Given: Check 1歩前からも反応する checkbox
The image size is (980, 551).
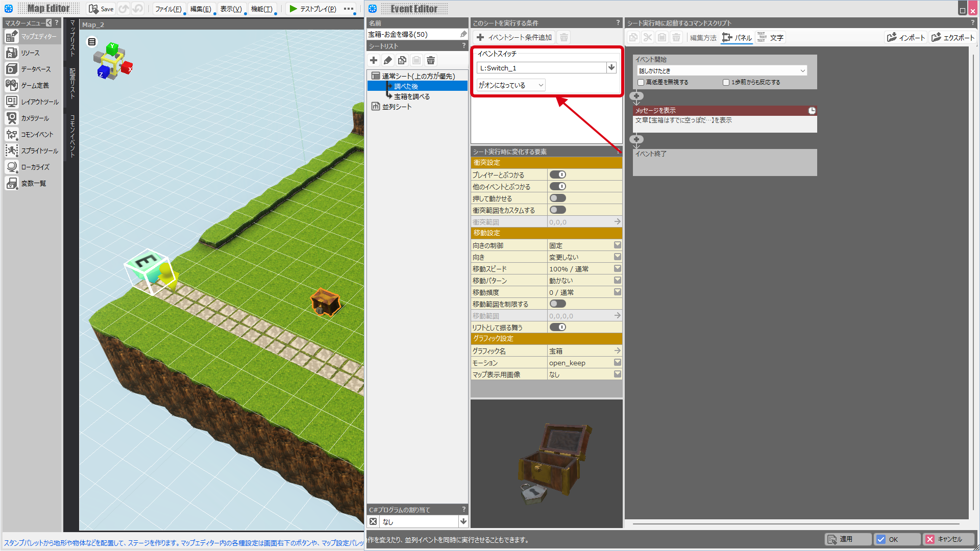Looking at the screenshot, I should tap(726, 83).
